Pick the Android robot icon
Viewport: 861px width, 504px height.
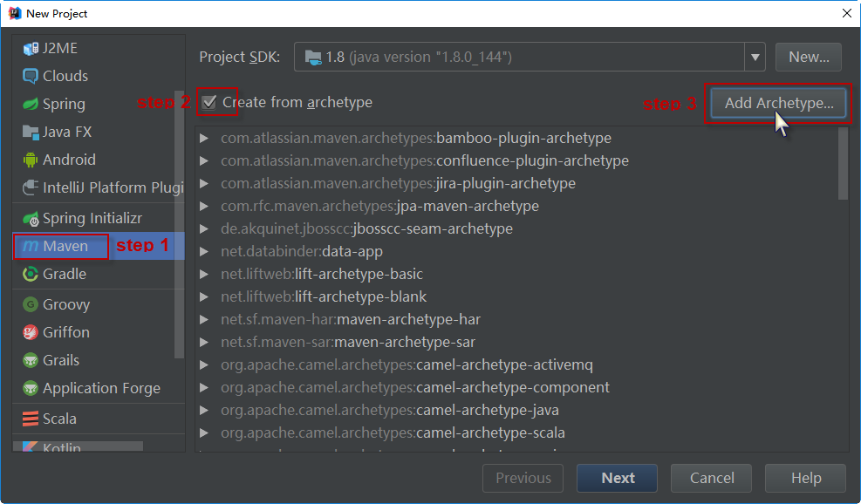click(31, 160)
